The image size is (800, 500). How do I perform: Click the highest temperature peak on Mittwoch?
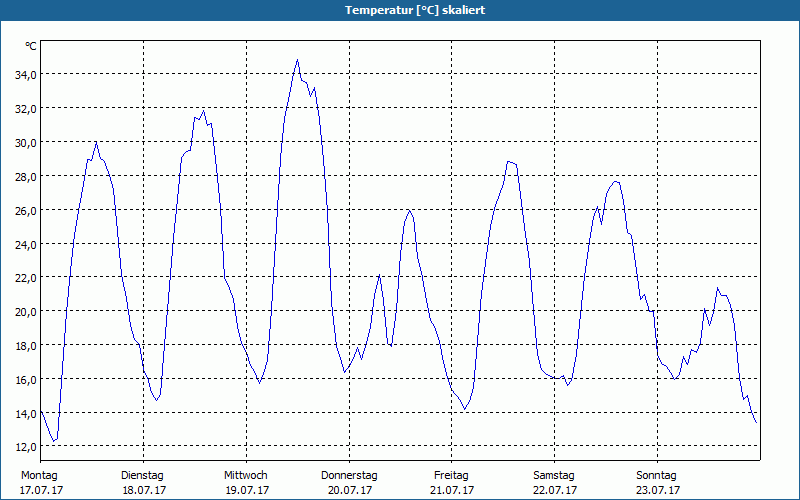tap(297, 60)
